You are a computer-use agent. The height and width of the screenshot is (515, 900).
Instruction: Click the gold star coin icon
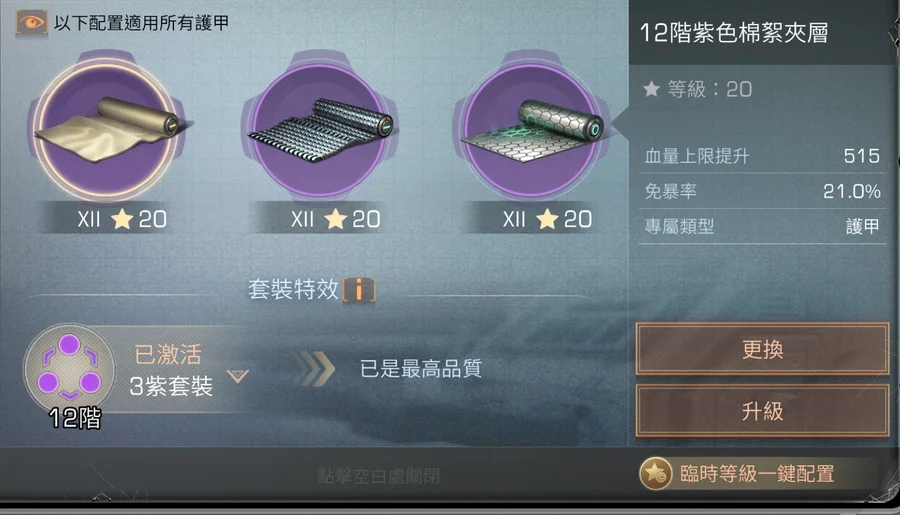pyautogui.click(x=655, y=474)
